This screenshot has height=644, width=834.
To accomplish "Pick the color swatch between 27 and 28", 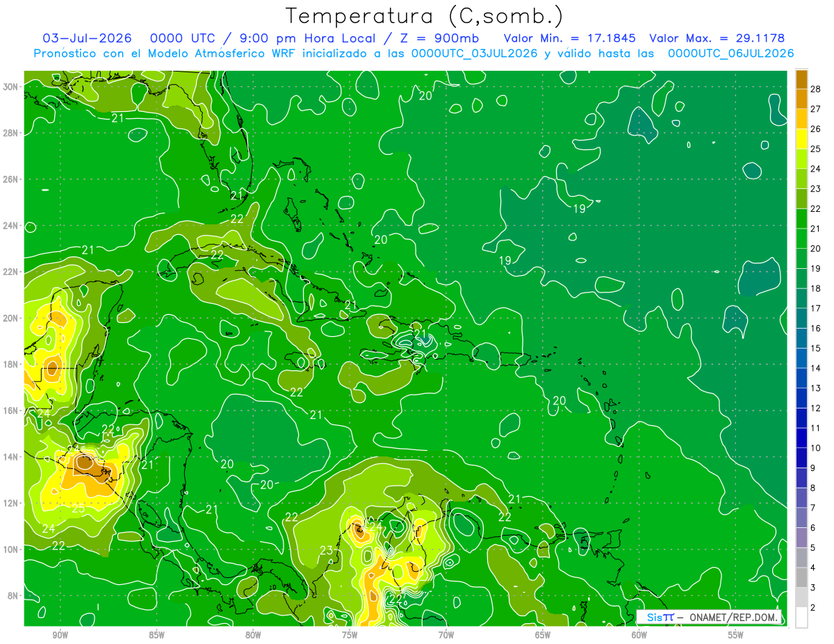I will coord(801,99).
